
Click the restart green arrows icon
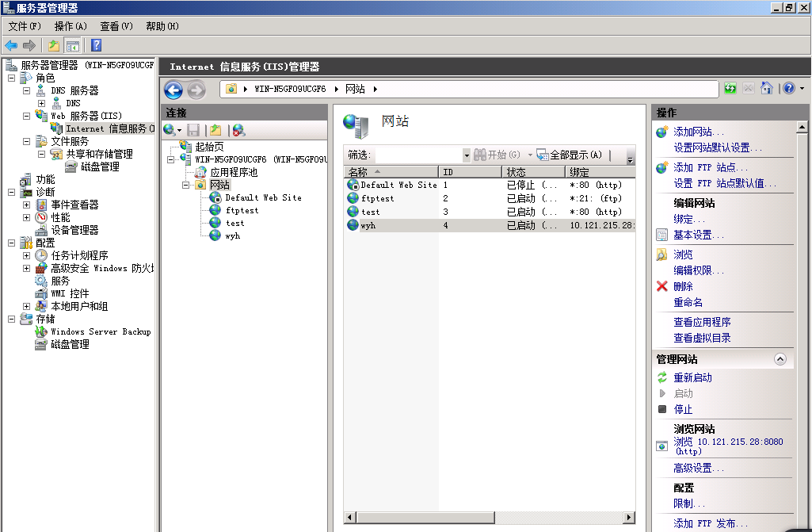(661, 377)
